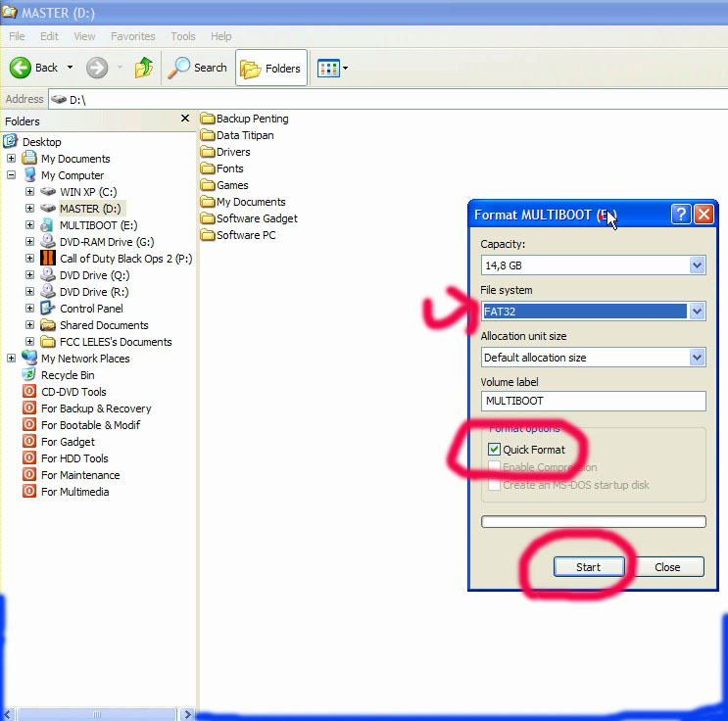Open Control Panel icon in tree

(47, 308)
